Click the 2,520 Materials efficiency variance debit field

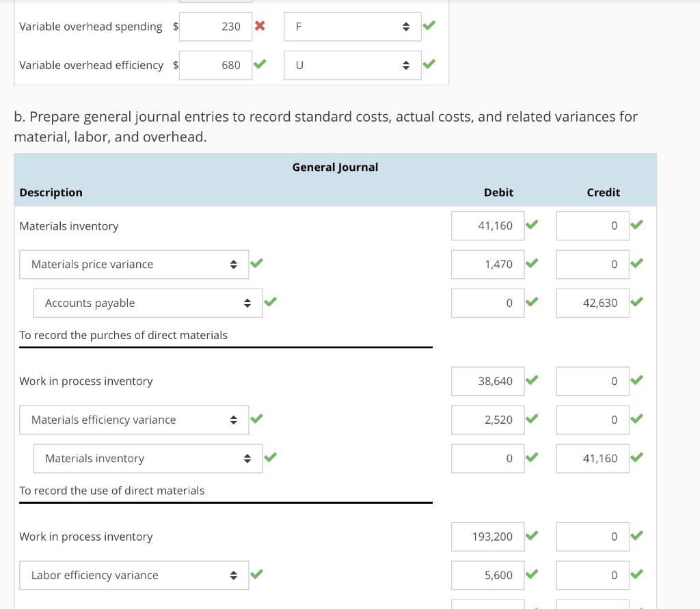(x=487, y=419)
